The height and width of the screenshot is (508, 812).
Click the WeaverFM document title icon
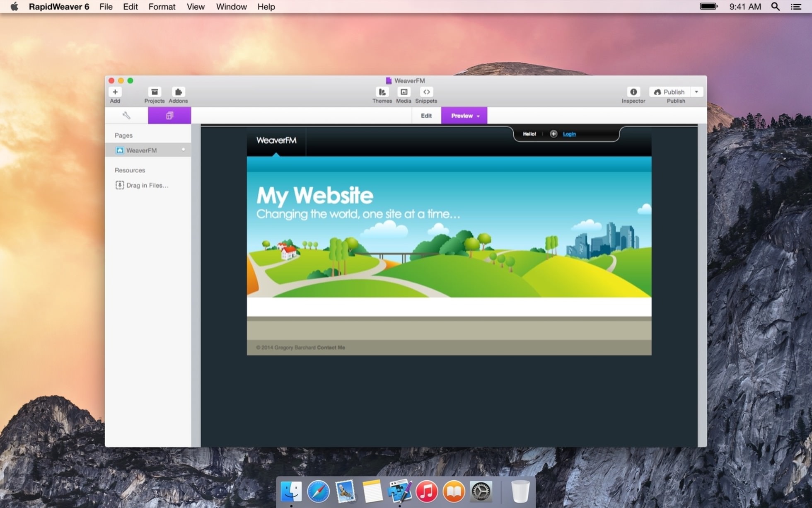pos(389,81)
